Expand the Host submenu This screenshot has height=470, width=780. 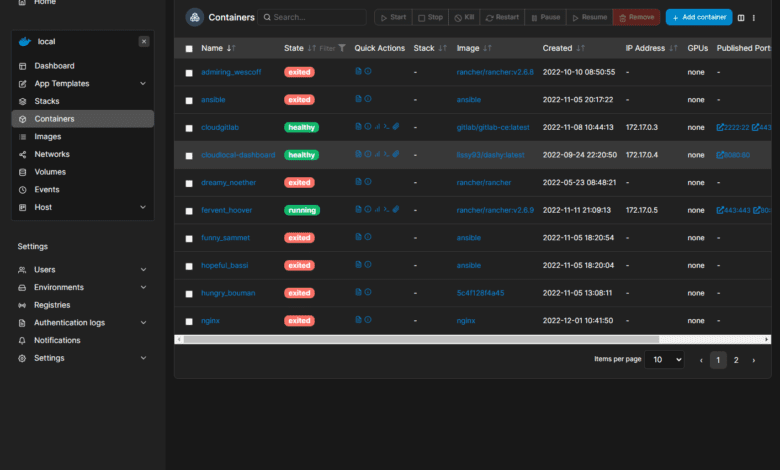click(x=143, y=207)
